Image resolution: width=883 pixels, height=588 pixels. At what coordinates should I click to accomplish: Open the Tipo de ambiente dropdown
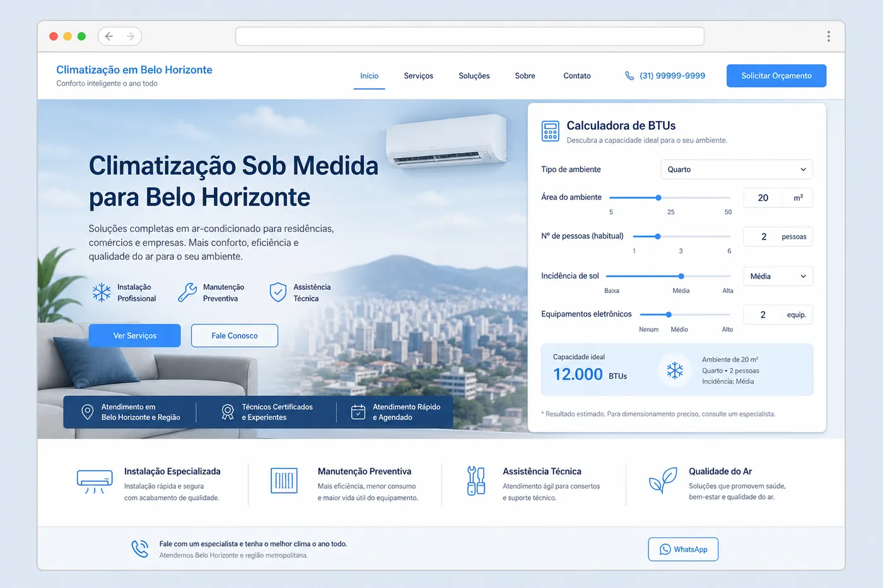pyautogui.click(x=736, y=170)
